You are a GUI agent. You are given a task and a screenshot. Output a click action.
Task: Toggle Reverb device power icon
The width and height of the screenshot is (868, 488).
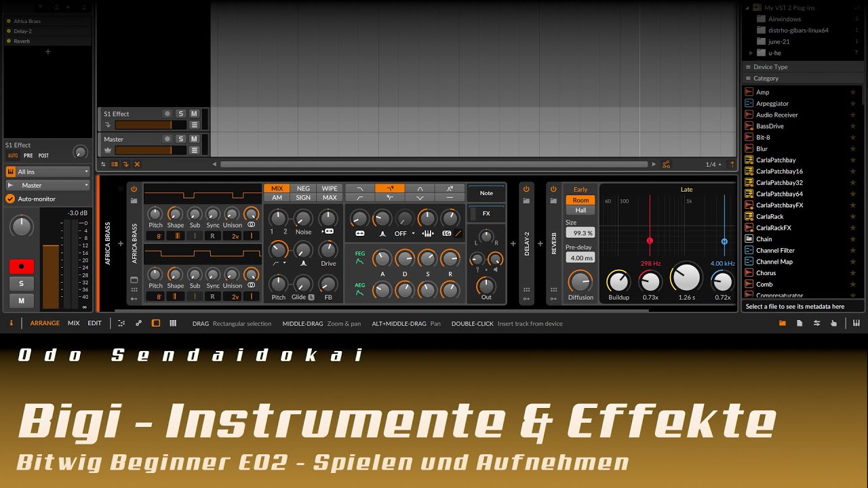click(x=553, y=189)
